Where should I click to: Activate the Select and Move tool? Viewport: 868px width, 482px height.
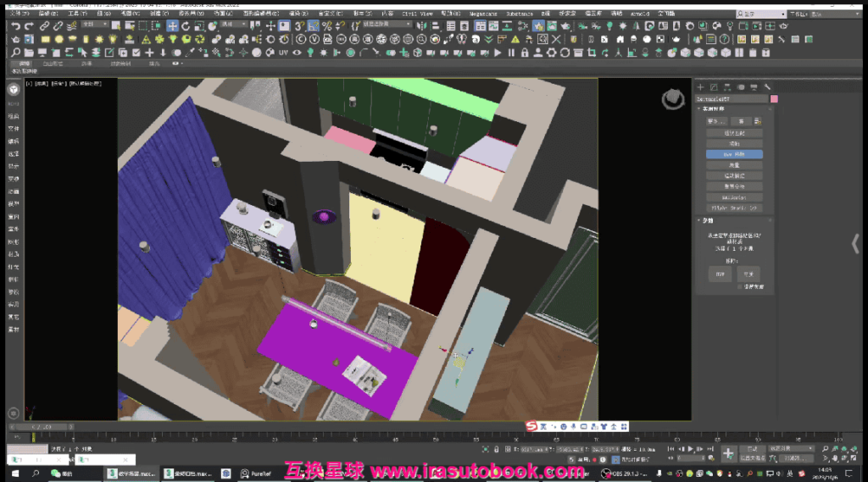pos(173,26)
